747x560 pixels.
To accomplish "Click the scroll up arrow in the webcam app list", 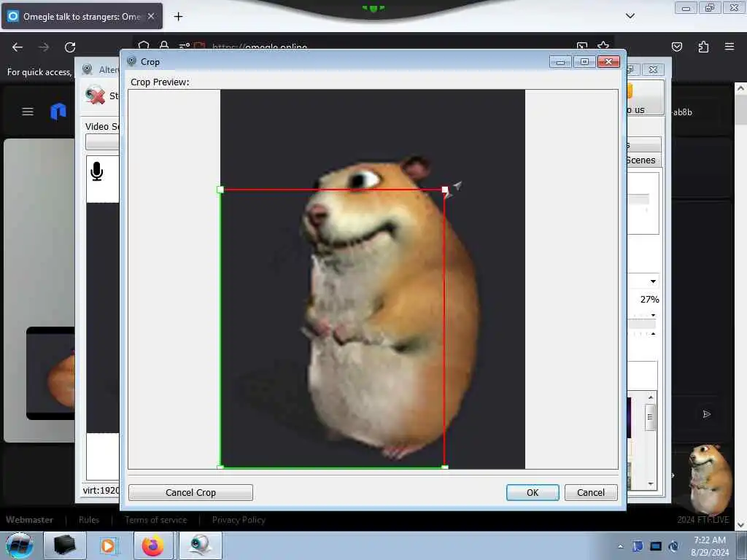I will point(651,397).
